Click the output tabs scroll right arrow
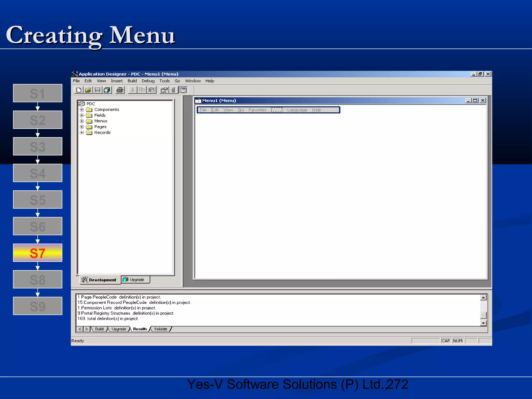 tap(87, 329)
